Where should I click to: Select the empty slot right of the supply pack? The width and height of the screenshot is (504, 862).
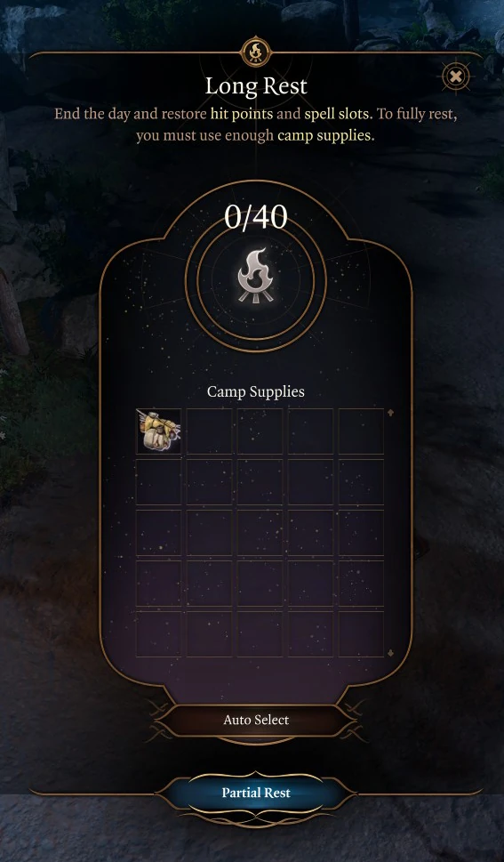pos(210,431)
